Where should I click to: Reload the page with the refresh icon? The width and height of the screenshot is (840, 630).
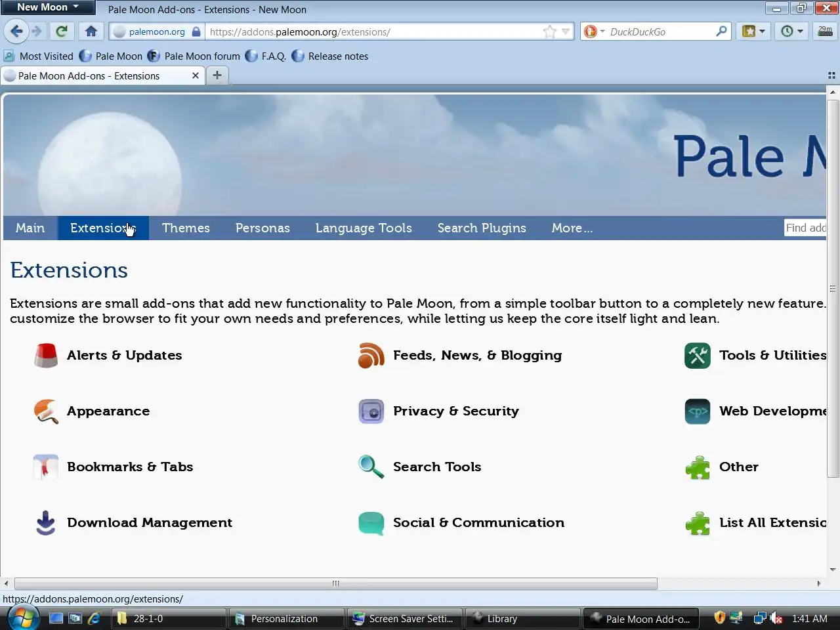tap(62, 31)
